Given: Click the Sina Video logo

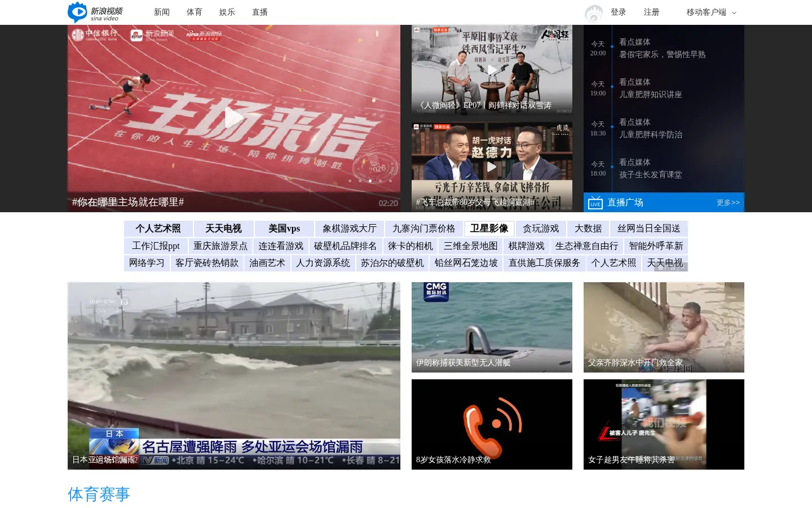Looking at the screenshot, I should 95,12.
